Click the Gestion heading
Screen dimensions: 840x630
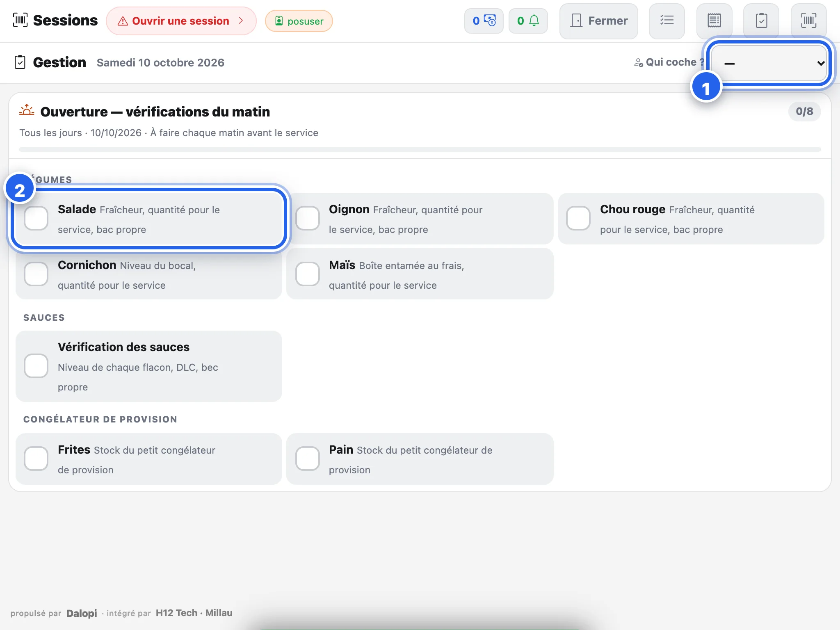(x=59, y=62)
